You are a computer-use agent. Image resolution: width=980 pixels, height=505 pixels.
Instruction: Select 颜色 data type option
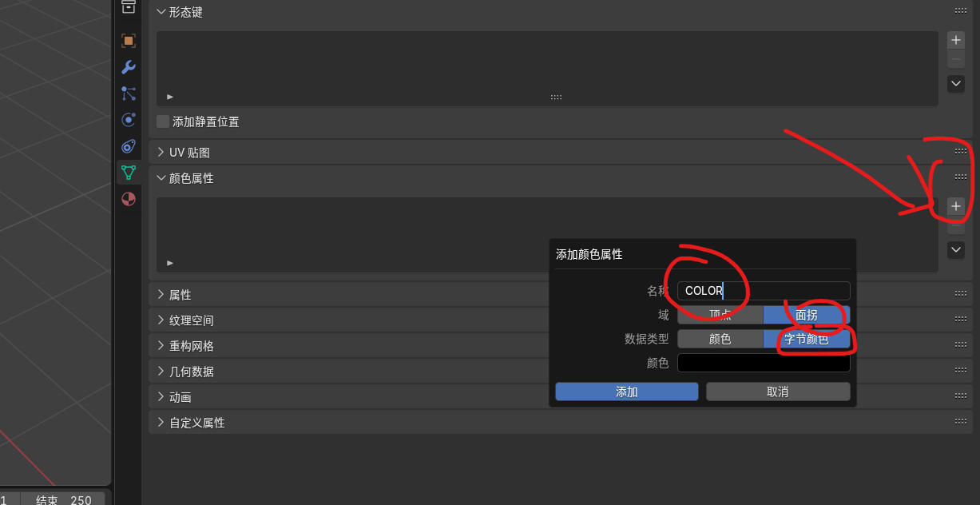[x=720, y=339]
